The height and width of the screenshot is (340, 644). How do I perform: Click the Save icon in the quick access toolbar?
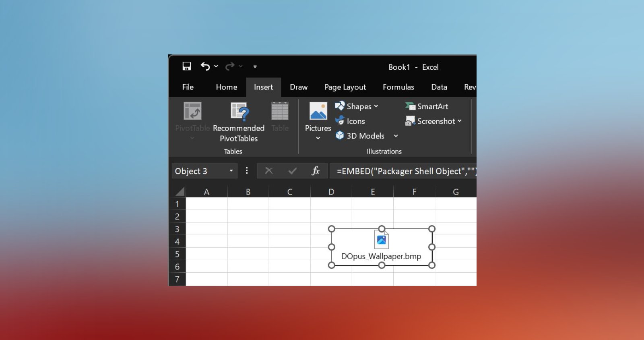[187, 66]
